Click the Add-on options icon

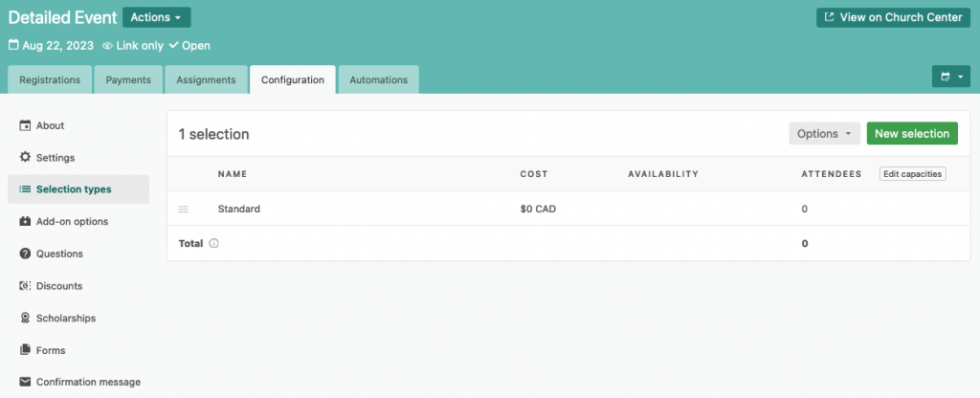pos(25,221)
